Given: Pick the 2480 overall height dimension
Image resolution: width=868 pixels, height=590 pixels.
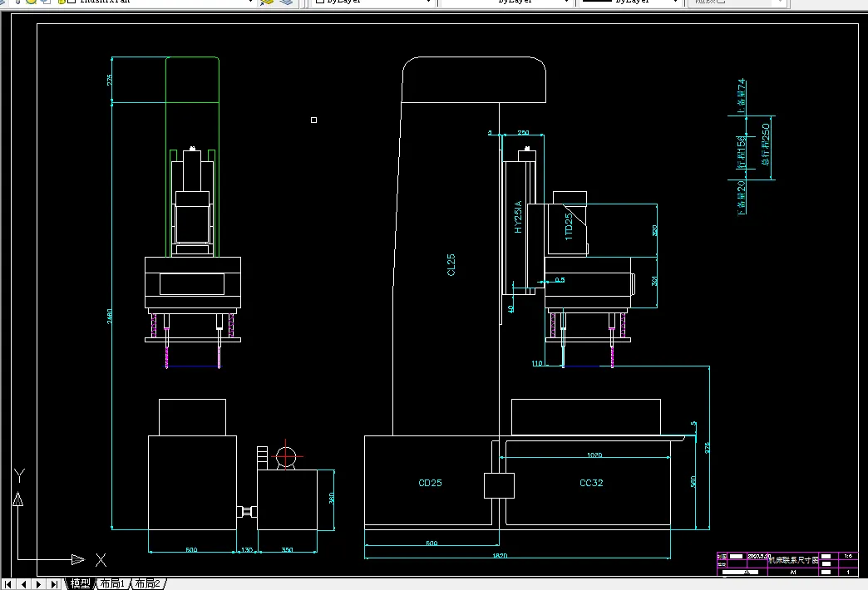Looking at the screenshot, I should (x=110, y=316).
